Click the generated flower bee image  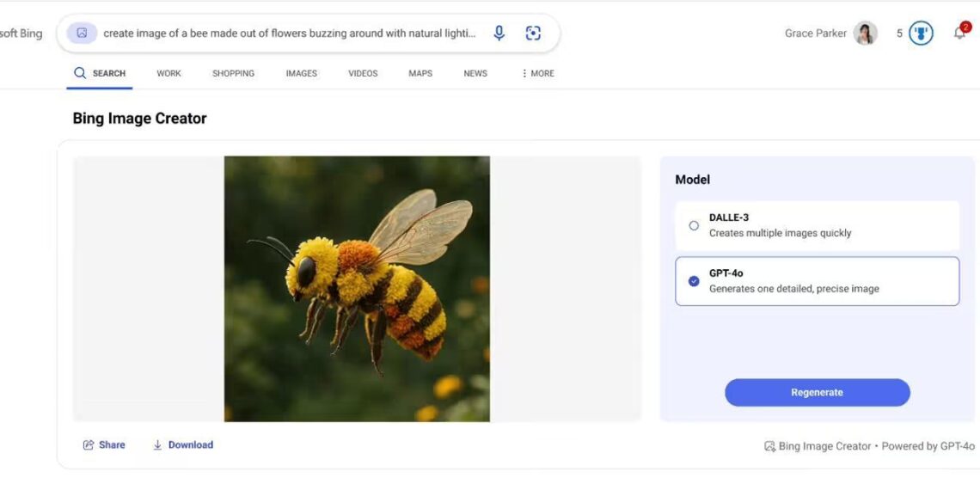[357, 289]
